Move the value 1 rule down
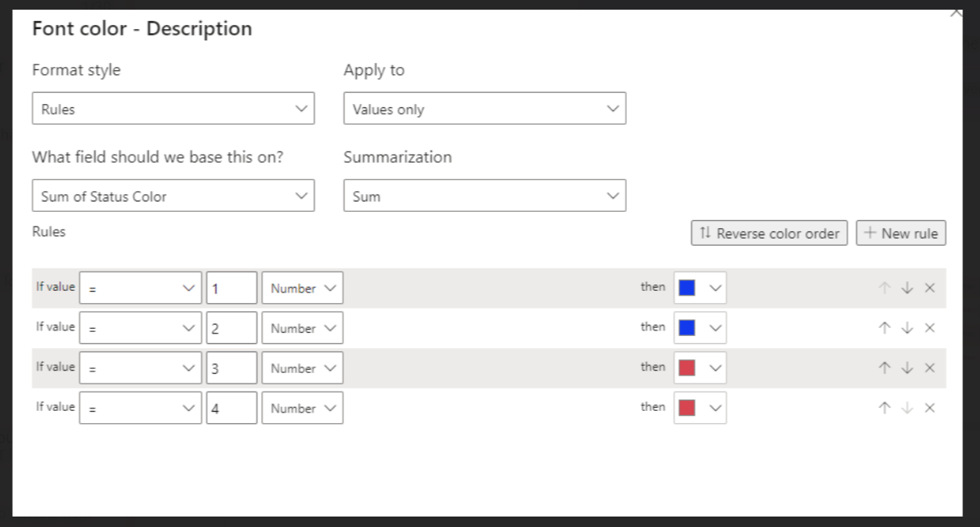980x527 pixels. point(907,288)
